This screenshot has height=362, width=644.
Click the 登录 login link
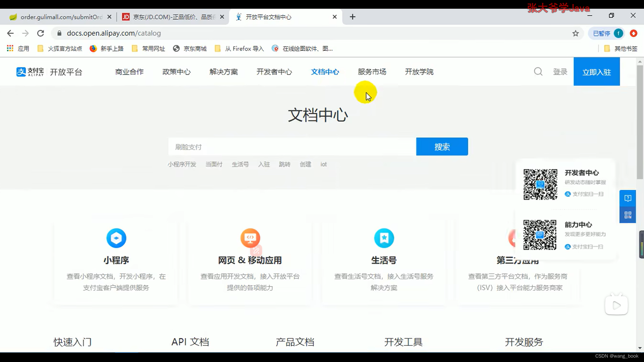point(560,72)
